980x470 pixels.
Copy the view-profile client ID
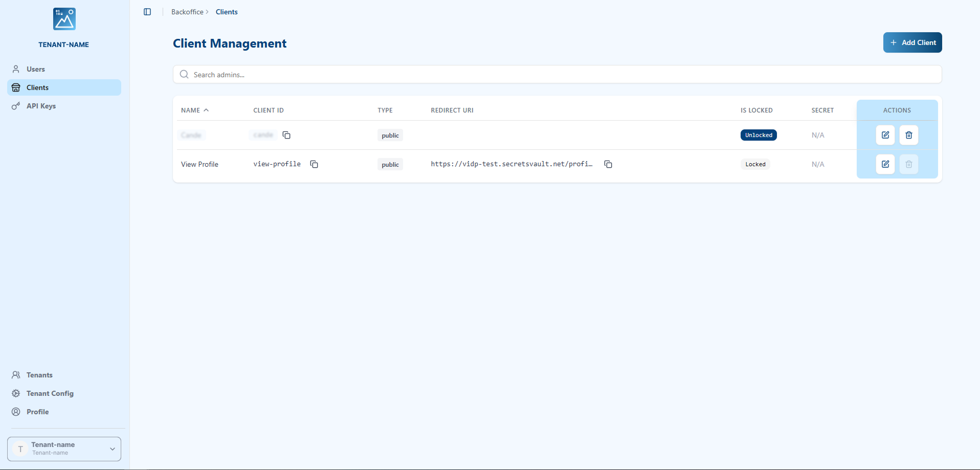tap(314, 164)
